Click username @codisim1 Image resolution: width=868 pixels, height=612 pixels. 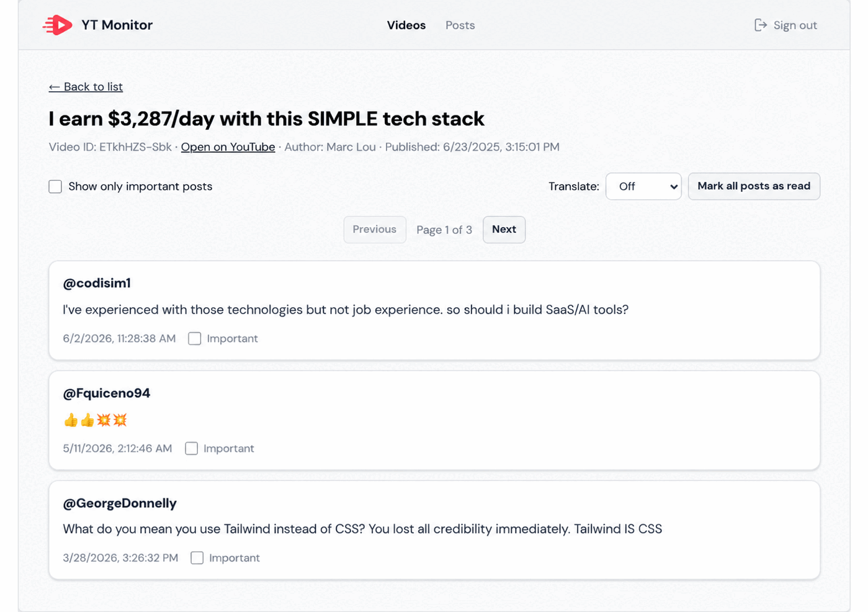coord(97,284)
